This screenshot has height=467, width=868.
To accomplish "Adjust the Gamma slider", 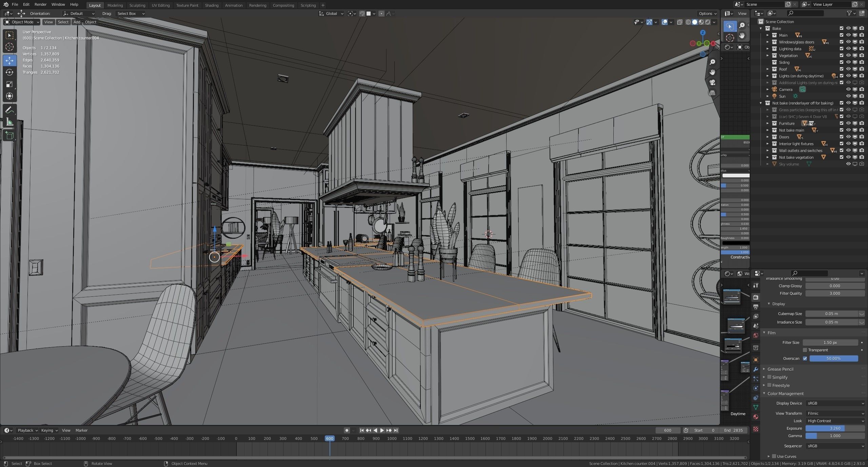I will tap(835, 436).
